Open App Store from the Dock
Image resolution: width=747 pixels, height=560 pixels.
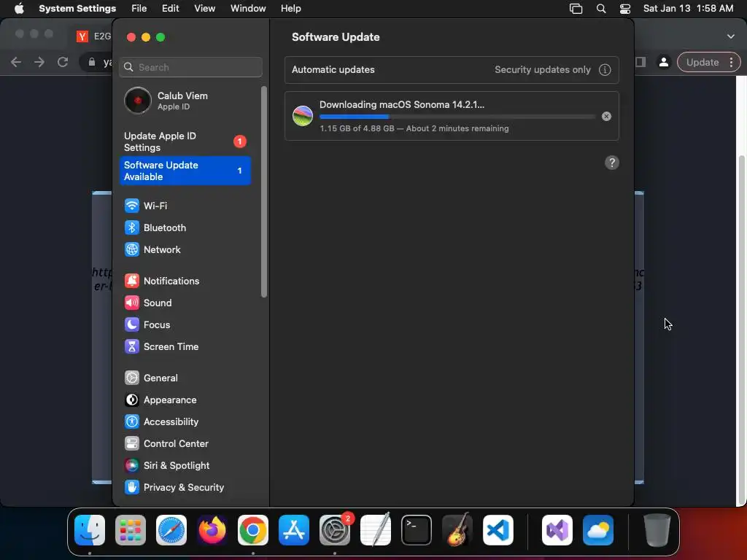click(x=294, y=530)
